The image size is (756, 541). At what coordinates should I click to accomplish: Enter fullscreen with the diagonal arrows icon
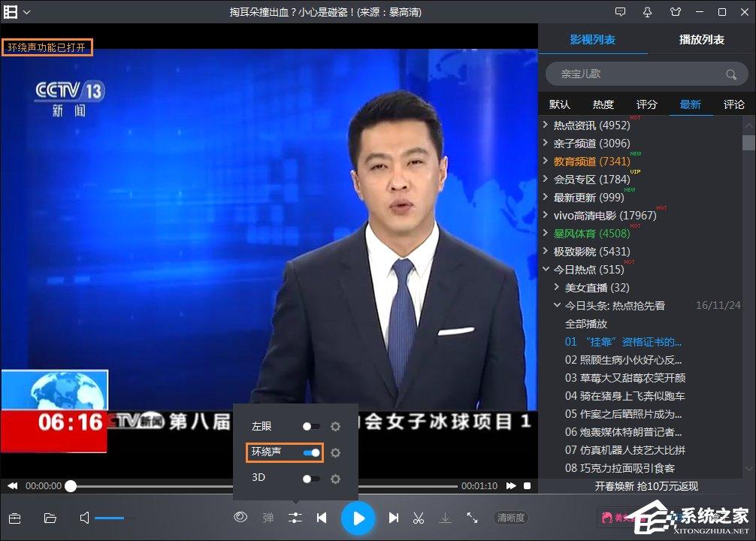click(x=472, y=518)
